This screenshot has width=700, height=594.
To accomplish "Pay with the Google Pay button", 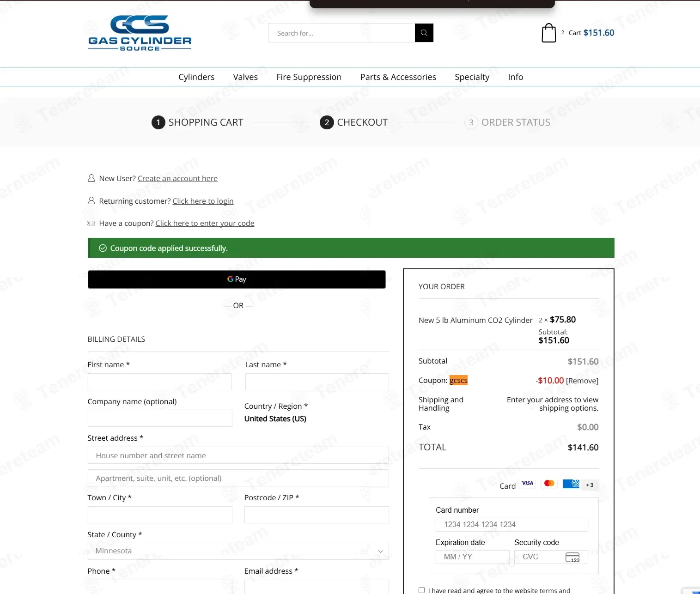I will pyautogui.click(x=237, y=279).
